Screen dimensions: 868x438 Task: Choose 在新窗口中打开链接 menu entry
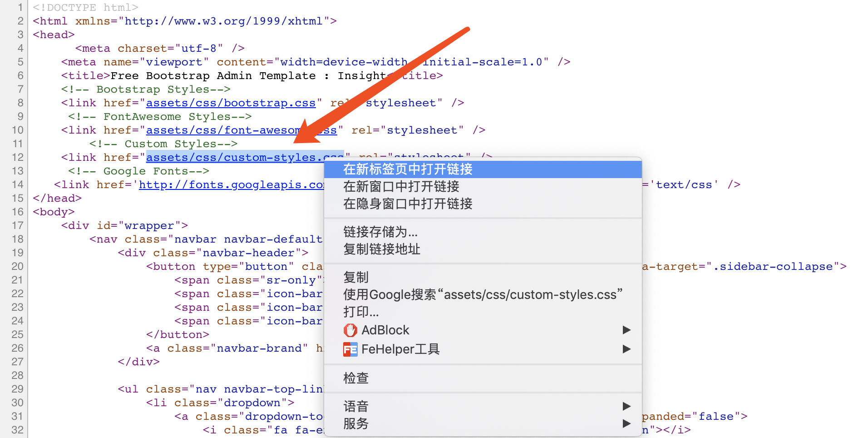click(483, 187)
